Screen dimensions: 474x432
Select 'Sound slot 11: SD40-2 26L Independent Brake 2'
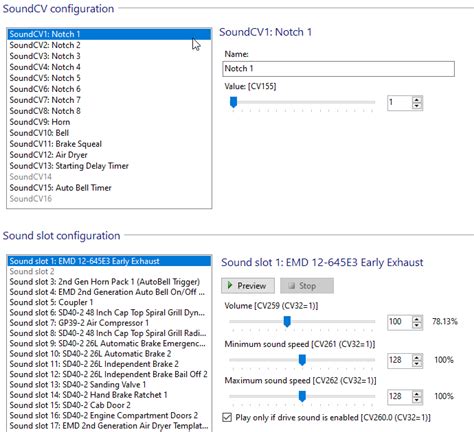click(x=109, y=364)
